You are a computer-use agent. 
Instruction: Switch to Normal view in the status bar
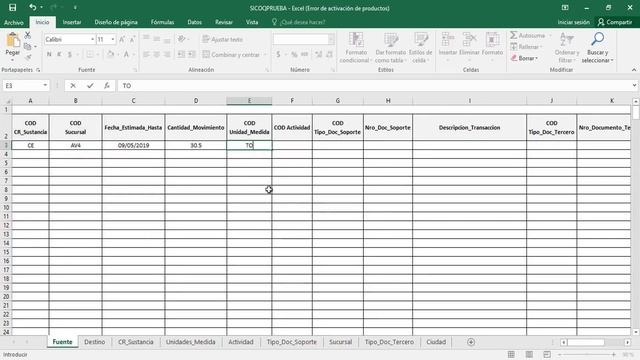coord(511,354)
